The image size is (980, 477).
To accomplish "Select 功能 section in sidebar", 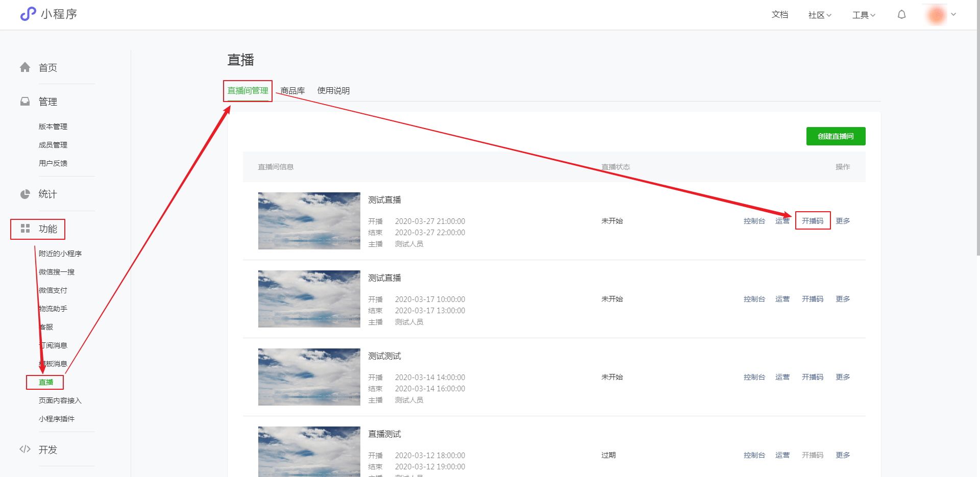I will [x=48, y=229].
